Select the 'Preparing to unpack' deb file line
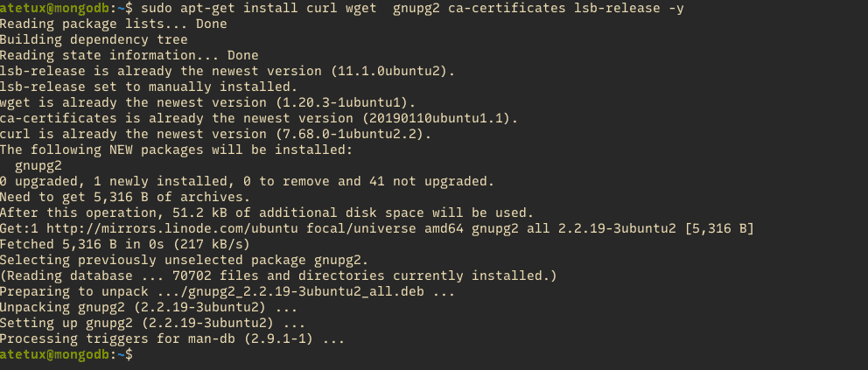This screenshot has width=868, height=370. [227, 291]
